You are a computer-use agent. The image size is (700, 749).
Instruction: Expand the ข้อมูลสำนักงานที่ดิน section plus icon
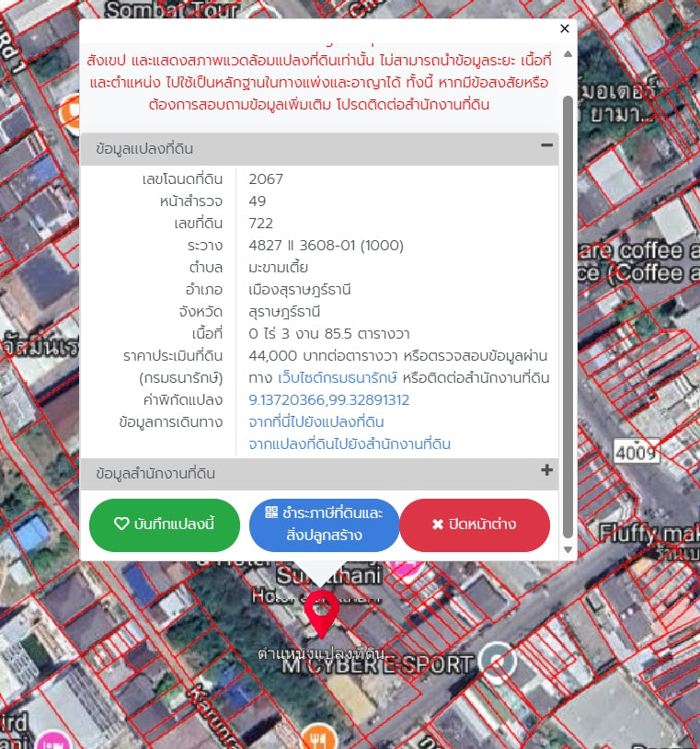(546, 471)
